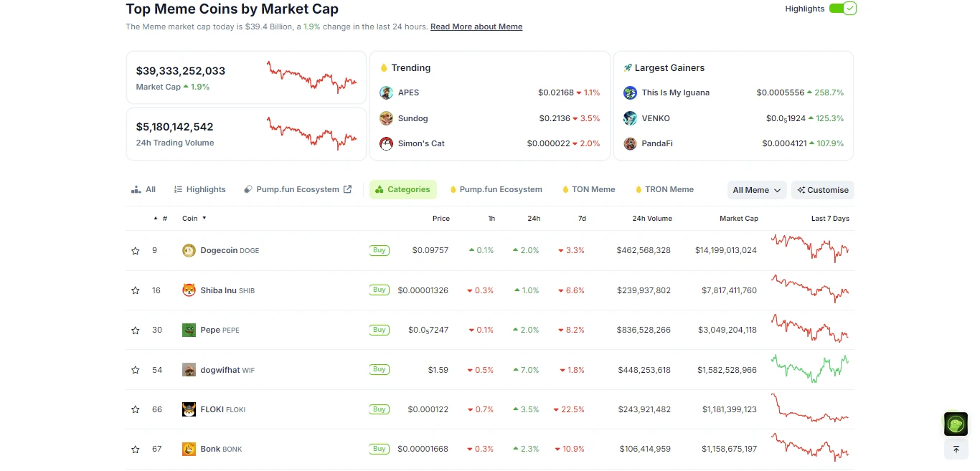Mark dogwifhat with the star icon
Viewport: 980px width, 471px height.
tap(136, 370)
